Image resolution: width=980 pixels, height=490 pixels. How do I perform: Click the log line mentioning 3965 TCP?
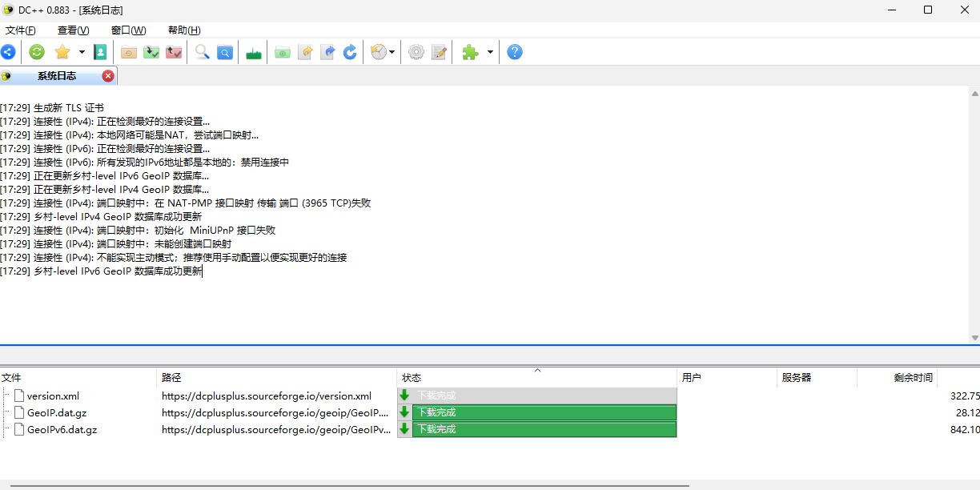(x=186, y=203)
